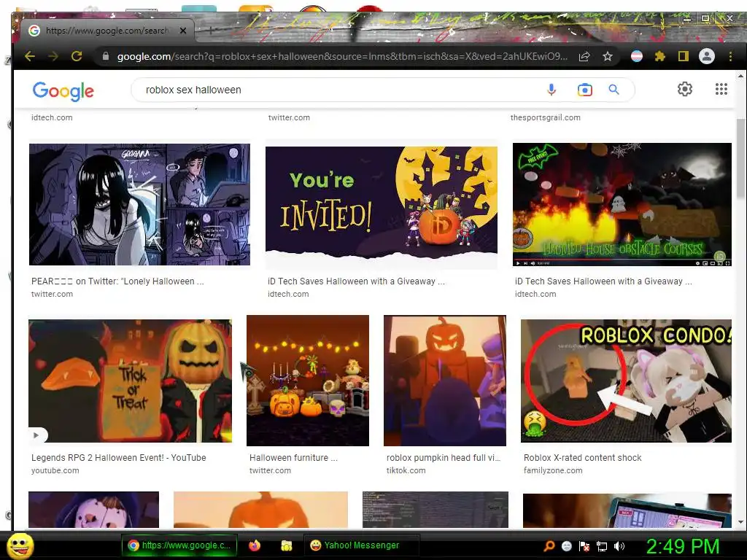
Task: Launch Firefox from the taskbar
Action: pyautogui.click(x=255, y=545)
